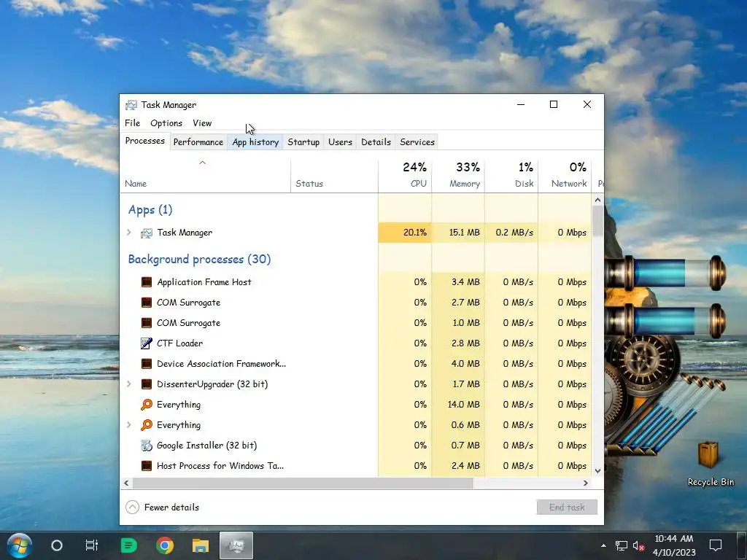
Task: Open the File menu
Action: point(133,122)
